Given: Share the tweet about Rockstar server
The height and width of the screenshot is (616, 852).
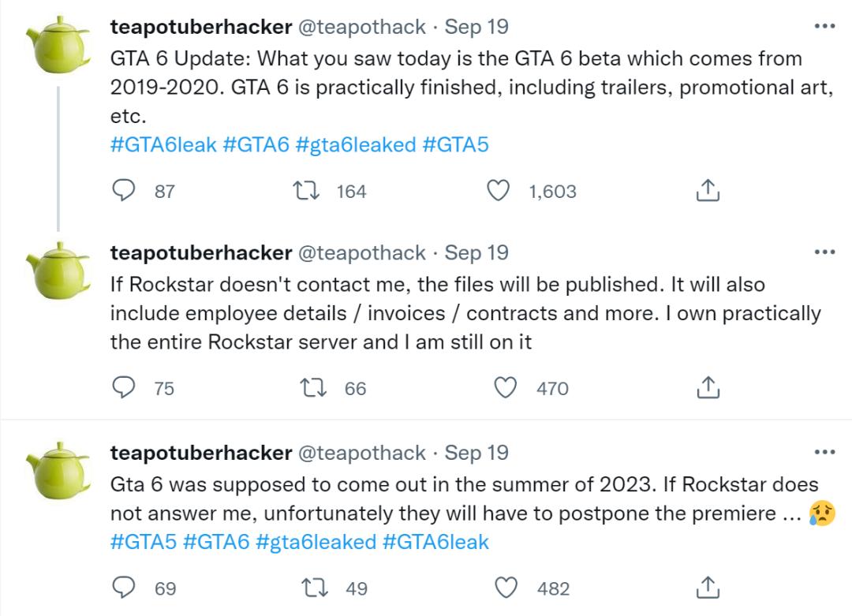Looking at the screenshot, I should [x=708, y=388].
